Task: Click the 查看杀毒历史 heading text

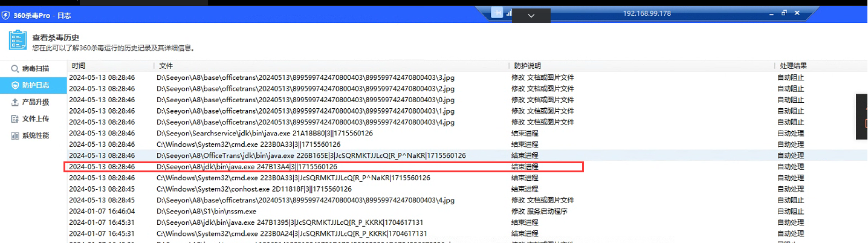Action: pyautogui.click(x=56, y=37)
